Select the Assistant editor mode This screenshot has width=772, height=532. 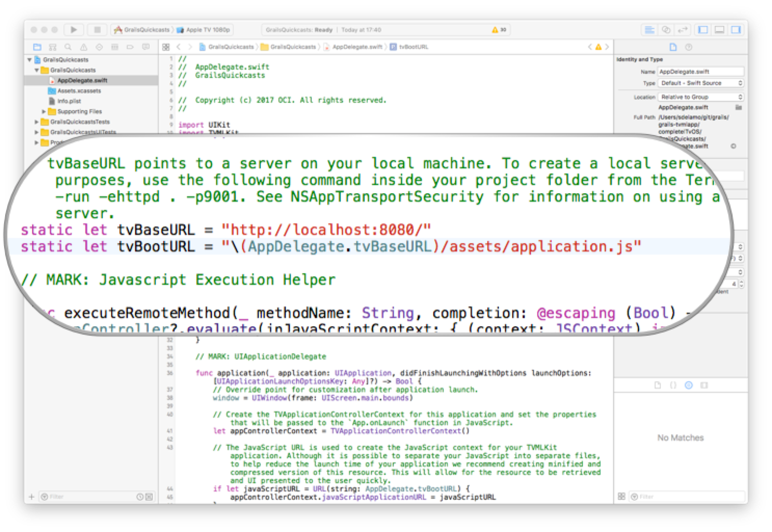(x=666, y=30)
